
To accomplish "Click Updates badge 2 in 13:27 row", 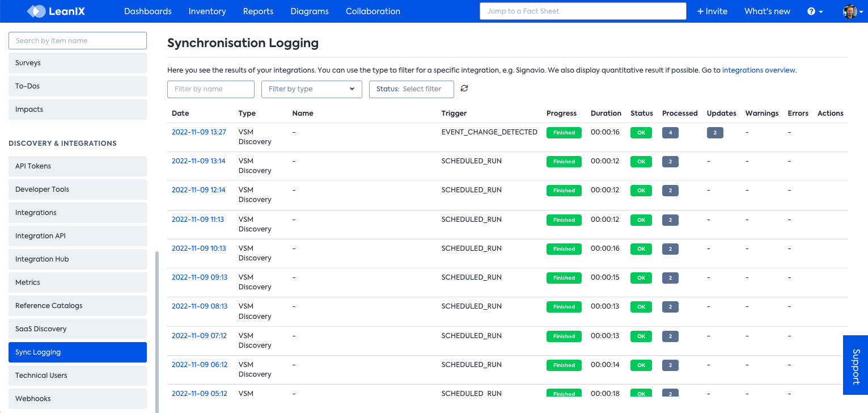I will pos(715,133).
